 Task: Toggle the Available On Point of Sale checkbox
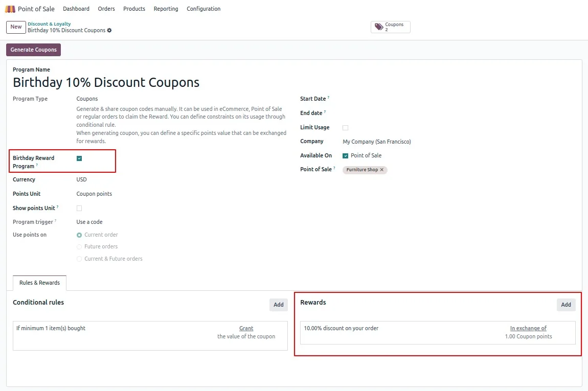coord(345,155)
